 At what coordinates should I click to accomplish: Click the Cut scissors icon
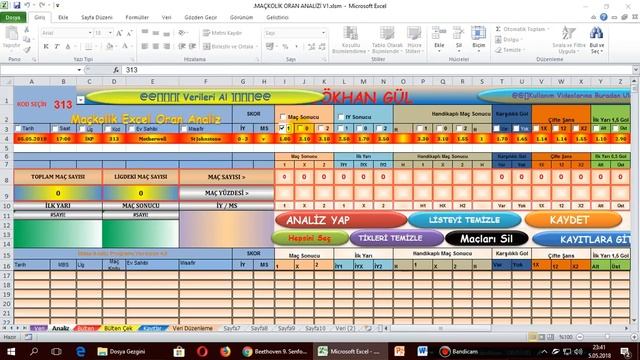(x=27, y=30)
